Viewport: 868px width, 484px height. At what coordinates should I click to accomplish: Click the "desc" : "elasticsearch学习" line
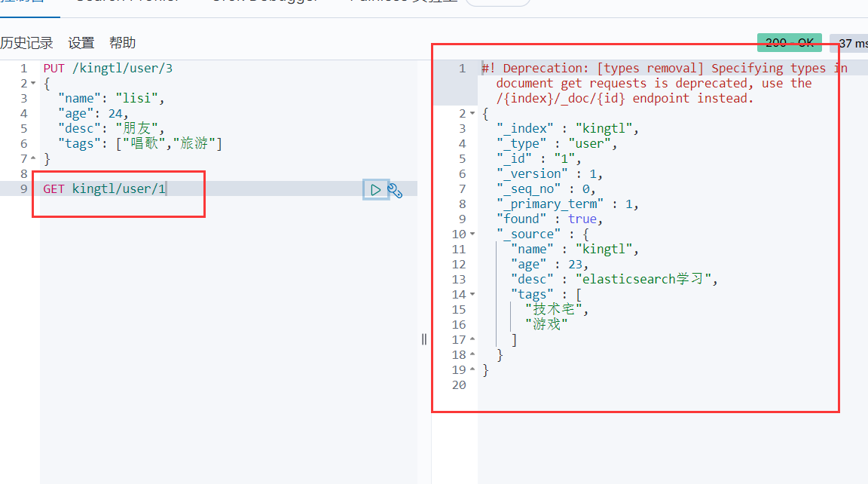614,279
